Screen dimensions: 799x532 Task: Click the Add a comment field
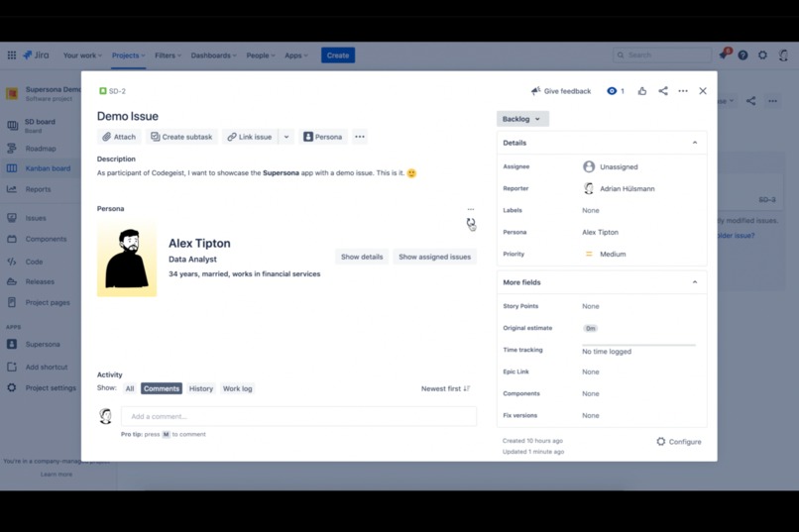click(x=298, y=416)
